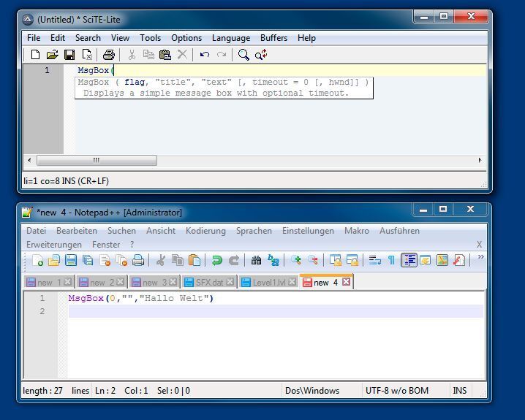This screenshot has height=420, width=525.
Task: Toggle word wrap in Notepad++ toolbar
Action: click(x=374, y=260)
